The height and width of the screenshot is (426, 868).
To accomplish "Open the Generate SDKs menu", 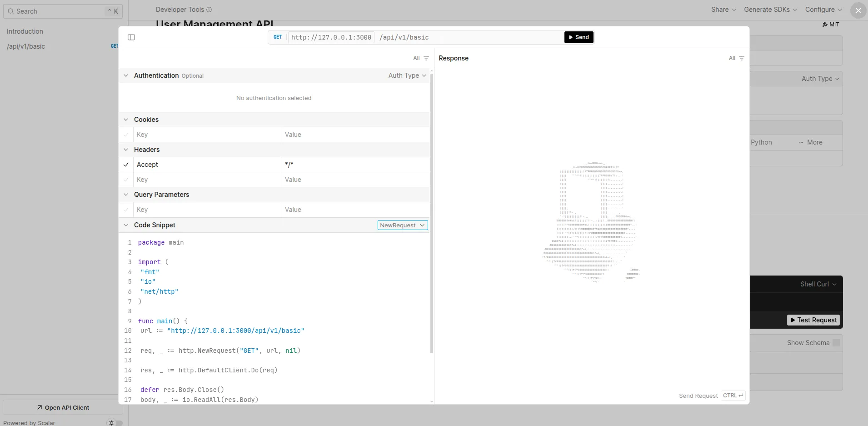I will pyautogui.click(x=770, y=9).
